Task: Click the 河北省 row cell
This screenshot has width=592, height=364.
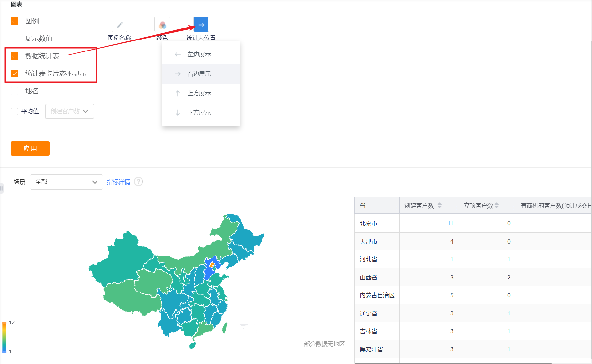Action: click(x=377, y=259)
